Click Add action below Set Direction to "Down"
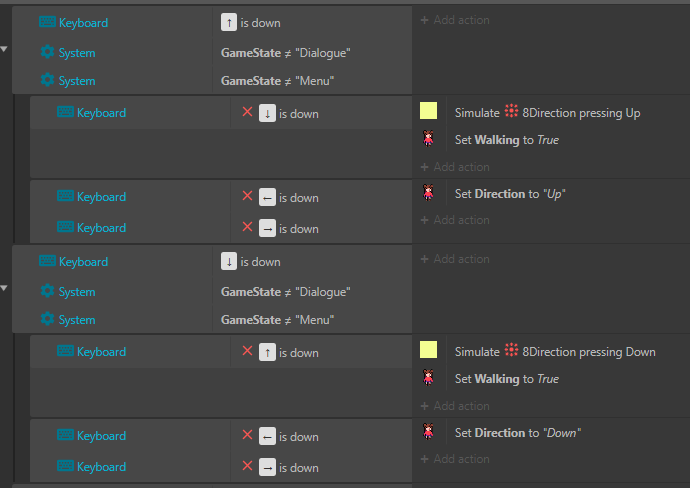This screenshot has height=488, width=690. click(455, 459)
